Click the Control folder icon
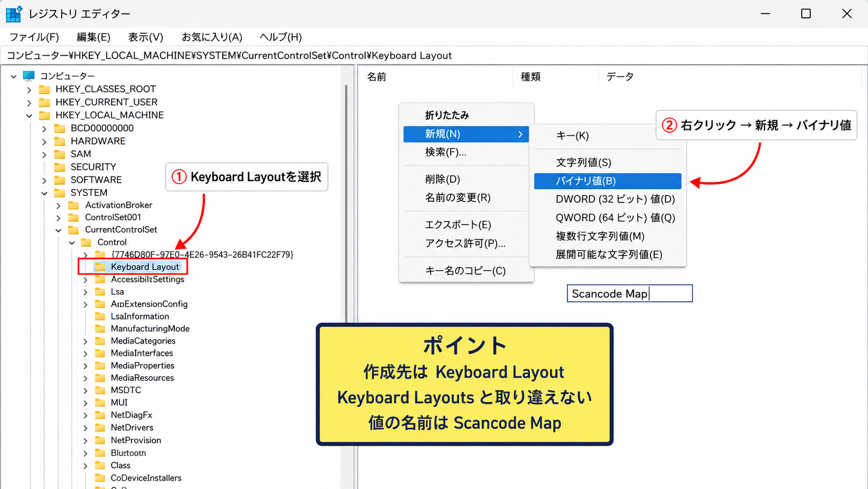Viewport: 868px width, 489px height. (87, 242)
